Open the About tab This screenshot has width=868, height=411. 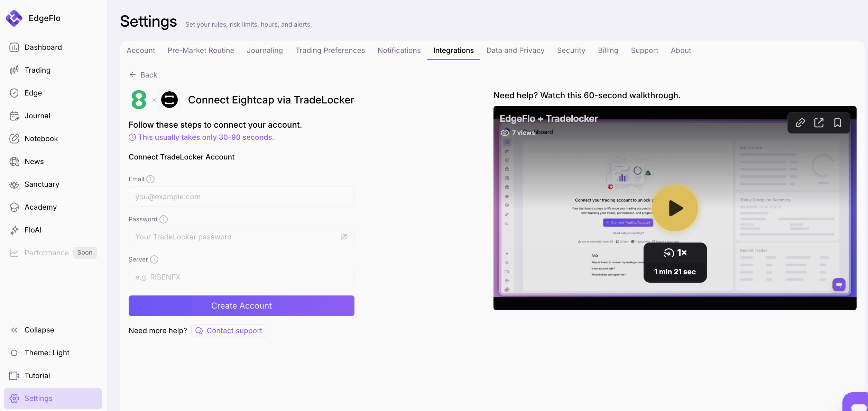coord(681,51)
